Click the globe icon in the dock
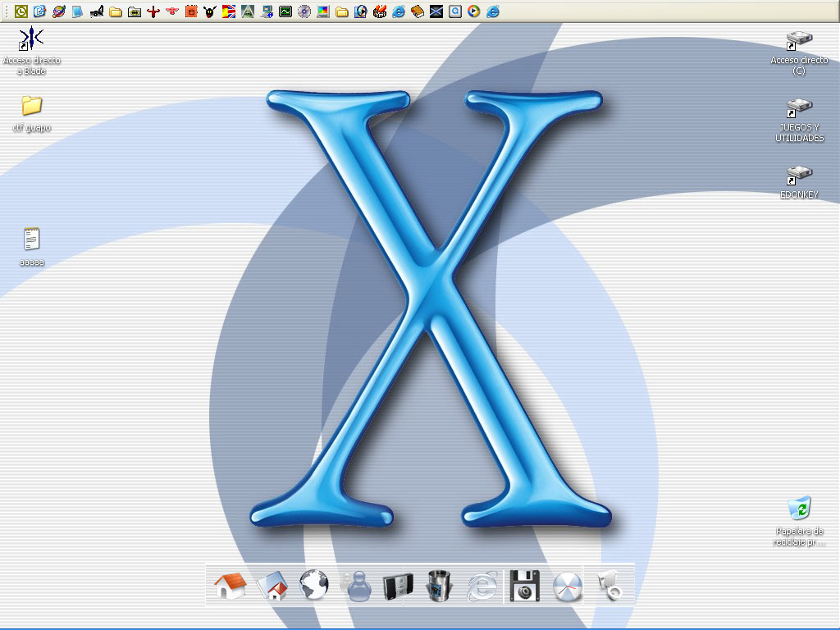Viewport: 840px width, 630px height. point(314,586)
